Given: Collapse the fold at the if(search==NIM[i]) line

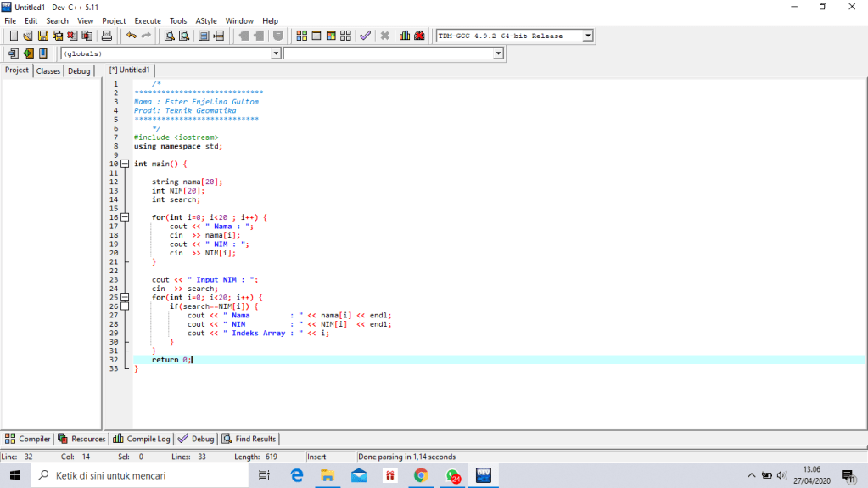Looking at the screenshot, I should [125, 306].
